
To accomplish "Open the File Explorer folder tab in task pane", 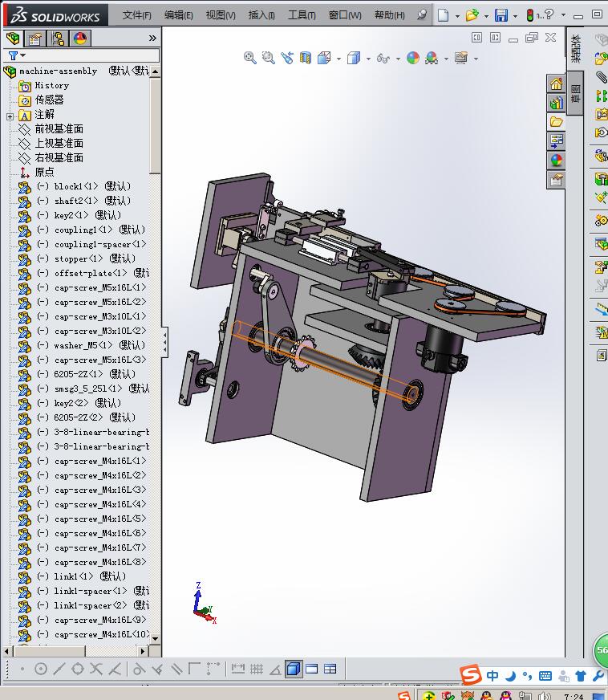I will (x=556, y=122).
